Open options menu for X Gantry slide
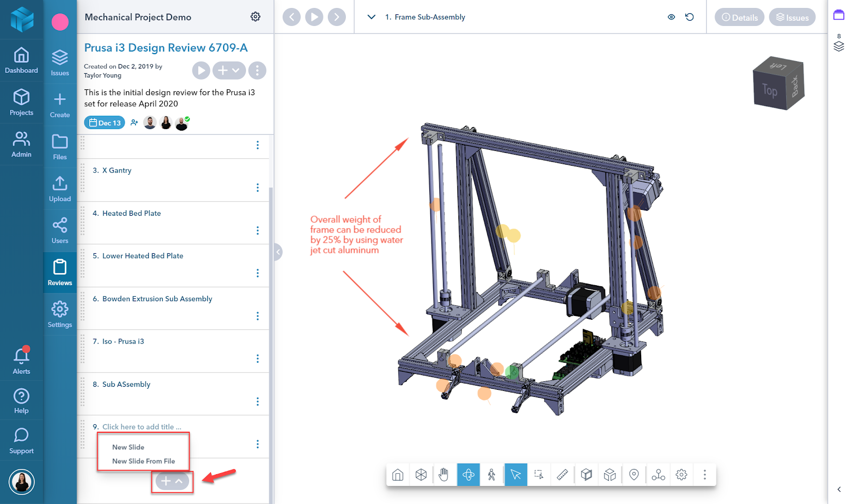Image resolution: width=850 pixels, height=504 pixels. [x=258, y=188]
